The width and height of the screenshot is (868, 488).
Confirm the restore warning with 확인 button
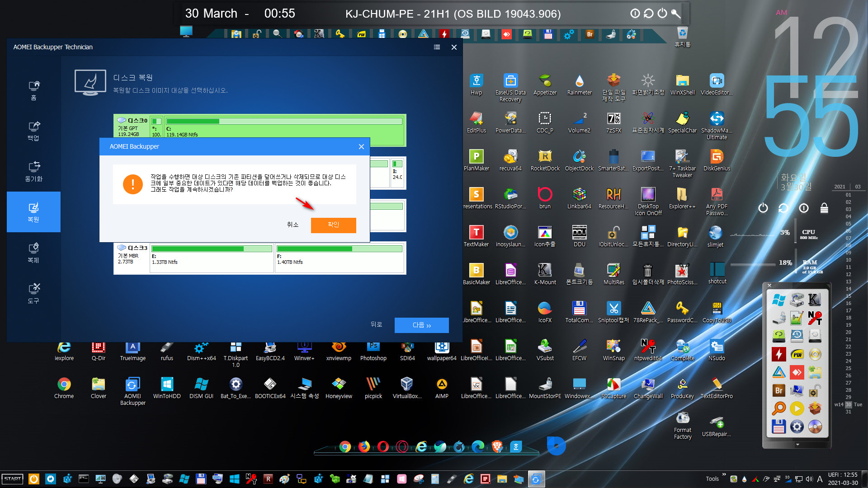333,225
